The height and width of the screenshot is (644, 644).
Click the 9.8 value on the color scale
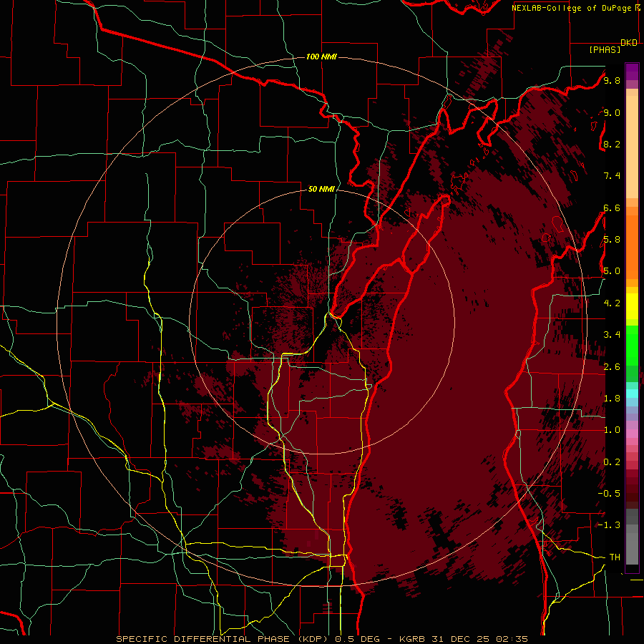click(612, 81)
